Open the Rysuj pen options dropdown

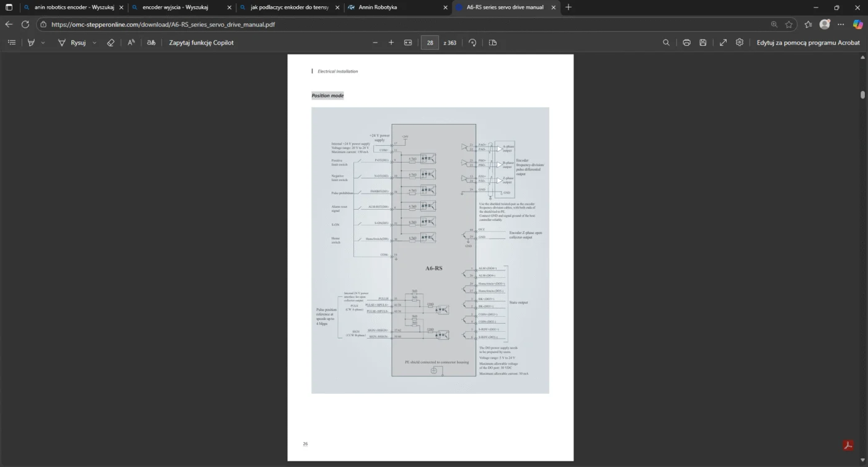(94, 43)
